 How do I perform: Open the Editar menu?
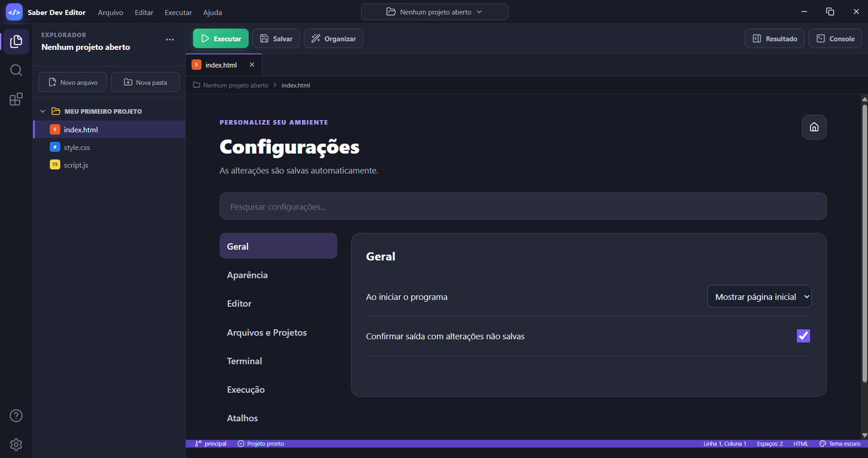(x=144, y=12)
